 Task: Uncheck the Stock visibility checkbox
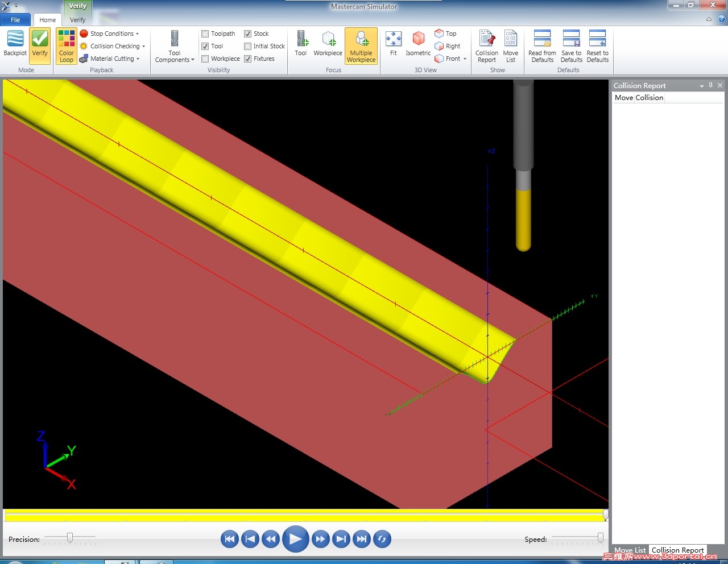(x=247, y=34)
